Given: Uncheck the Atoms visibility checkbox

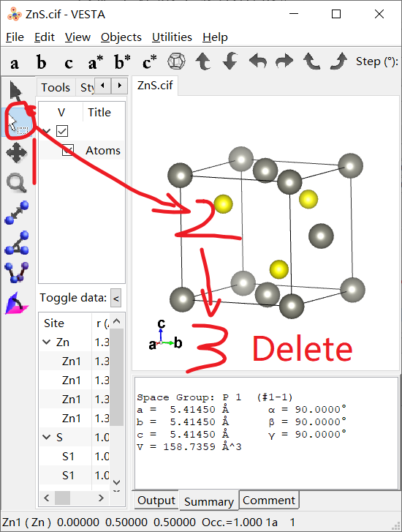Looking at the screenshot, I should (68, 150).
